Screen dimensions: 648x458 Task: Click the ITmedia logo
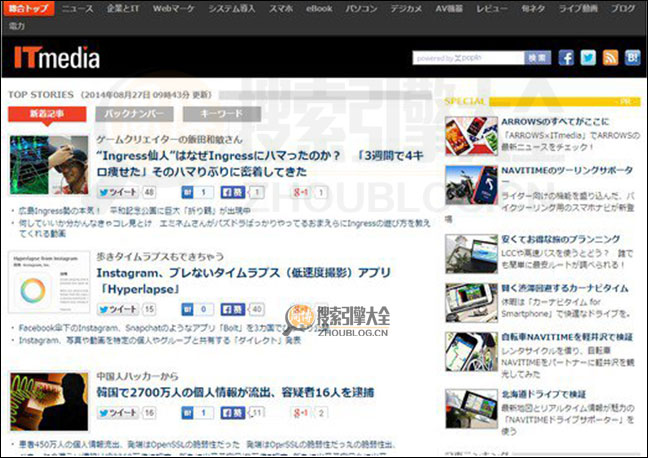pos(57,57)
